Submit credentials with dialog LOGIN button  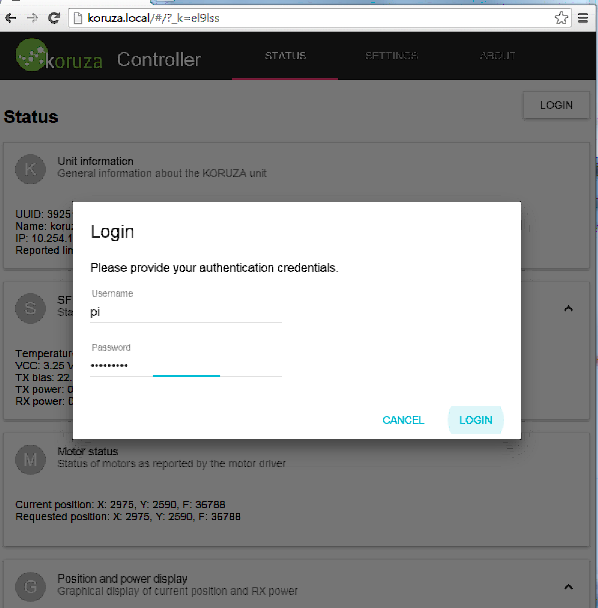tap(475, 420)
